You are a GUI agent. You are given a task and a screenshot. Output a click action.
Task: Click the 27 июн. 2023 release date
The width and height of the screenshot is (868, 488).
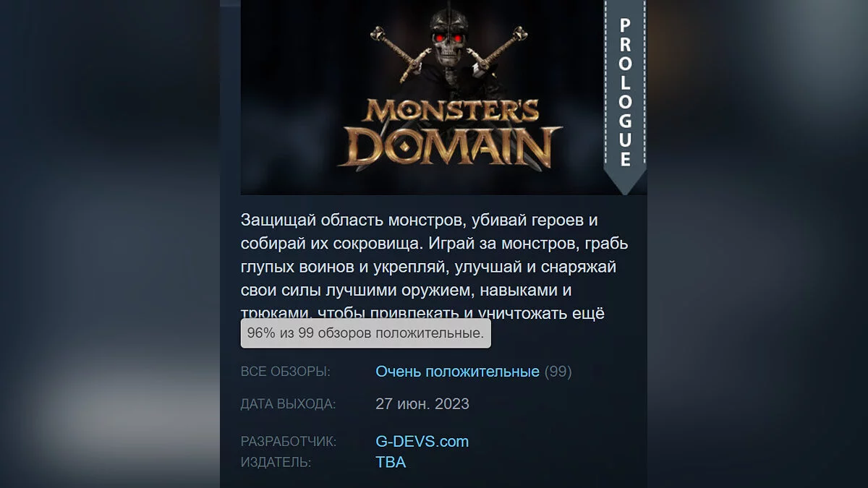pos(422,403)
